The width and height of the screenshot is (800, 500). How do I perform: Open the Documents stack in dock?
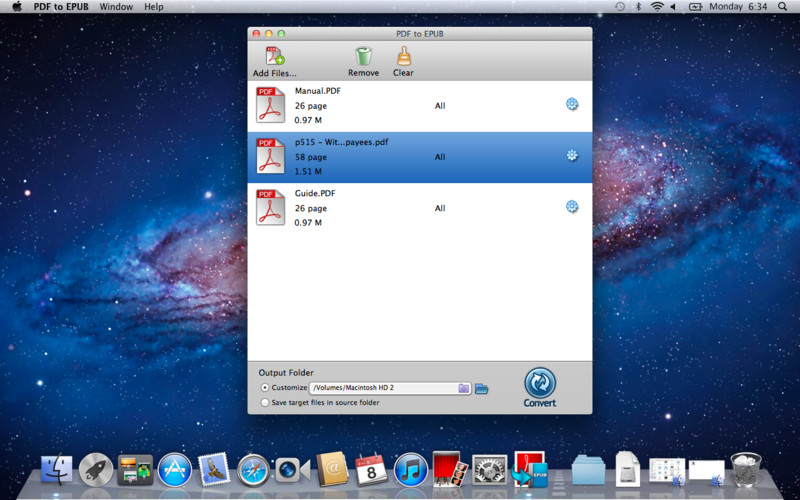[x=628, y=468]
